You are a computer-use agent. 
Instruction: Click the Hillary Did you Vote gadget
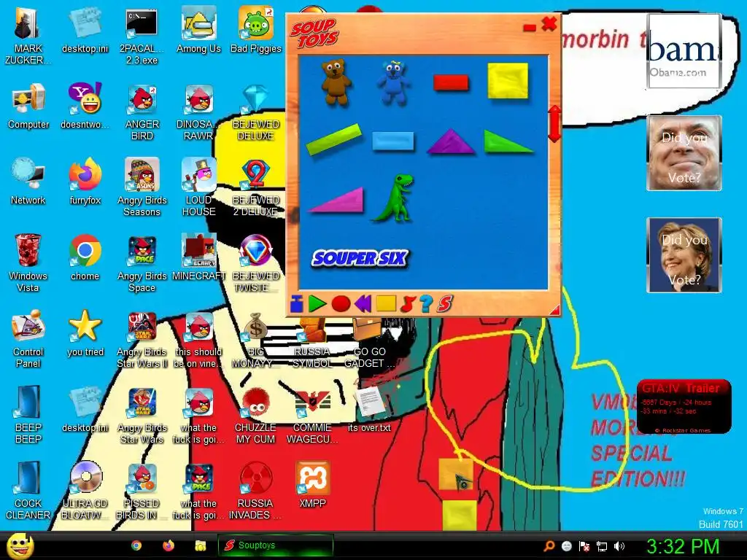[x=684, y=255]
